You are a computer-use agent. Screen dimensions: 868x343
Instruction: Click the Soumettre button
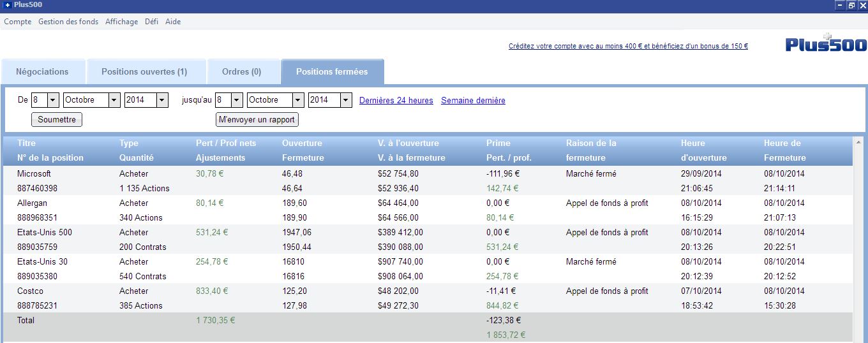[57, 119]
